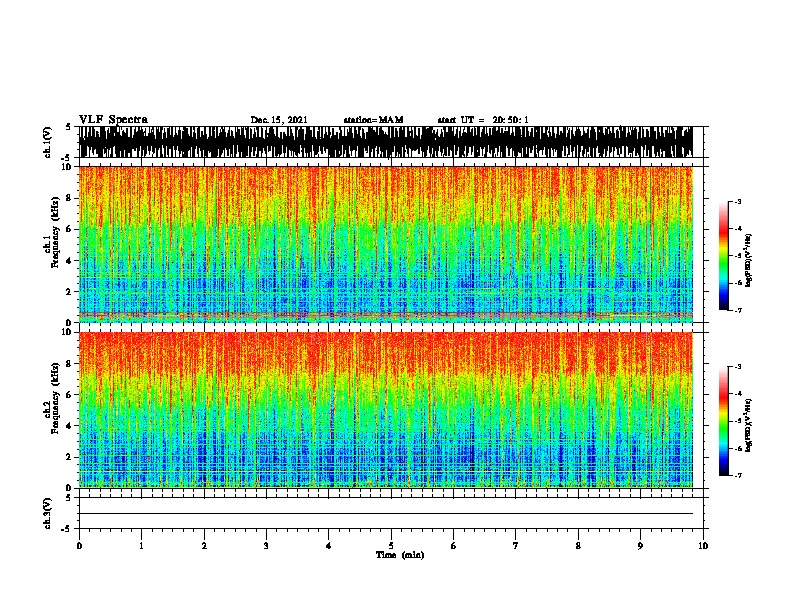Click time axis tick label "9"

tap(640, 546)
